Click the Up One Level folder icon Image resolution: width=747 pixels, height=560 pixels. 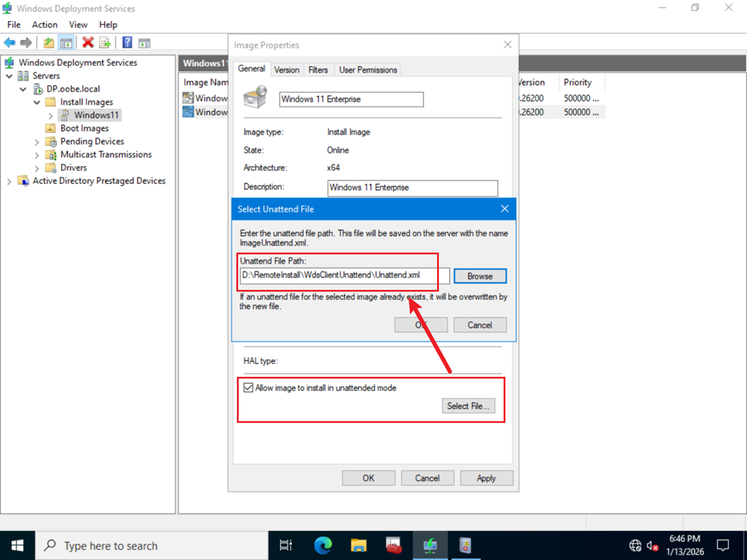pyautogui.click(x=48, y=43)
